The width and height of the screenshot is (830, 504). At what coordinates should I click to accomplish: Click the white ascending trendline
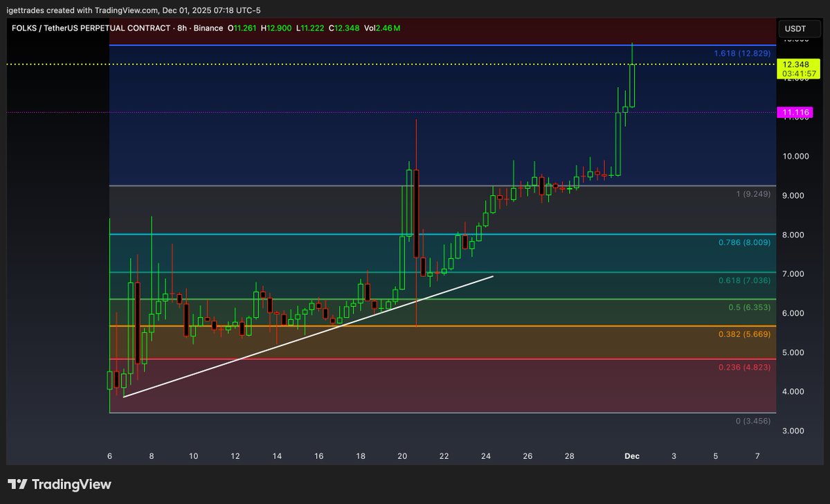308,336
